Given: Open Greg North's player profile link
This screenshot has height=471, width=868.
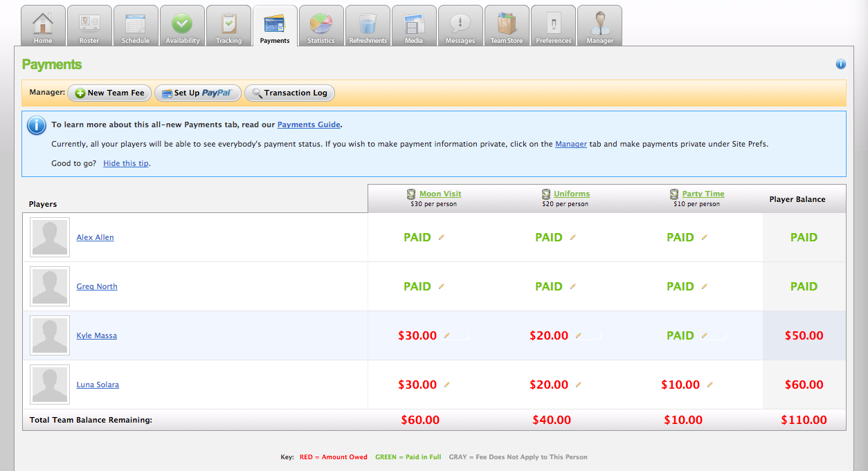Looking at the screenshot, I should pyautogui.click(x=97, y=286).
